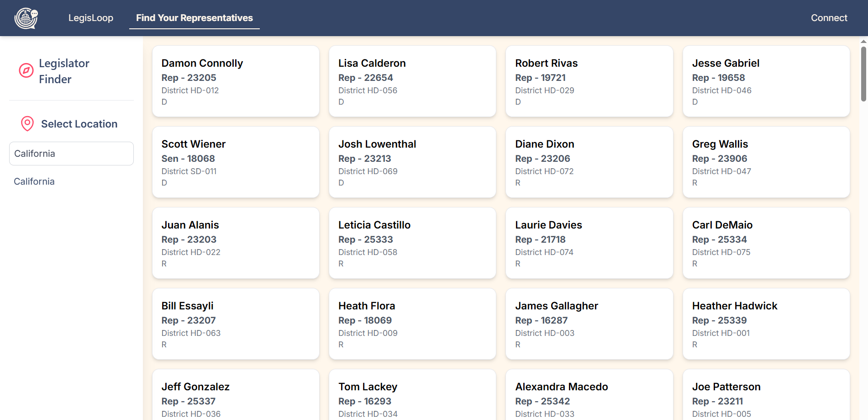This screenshot has height=420, width=868.
Task: Click Heath Flora's representative card
Action: (412, 324)
